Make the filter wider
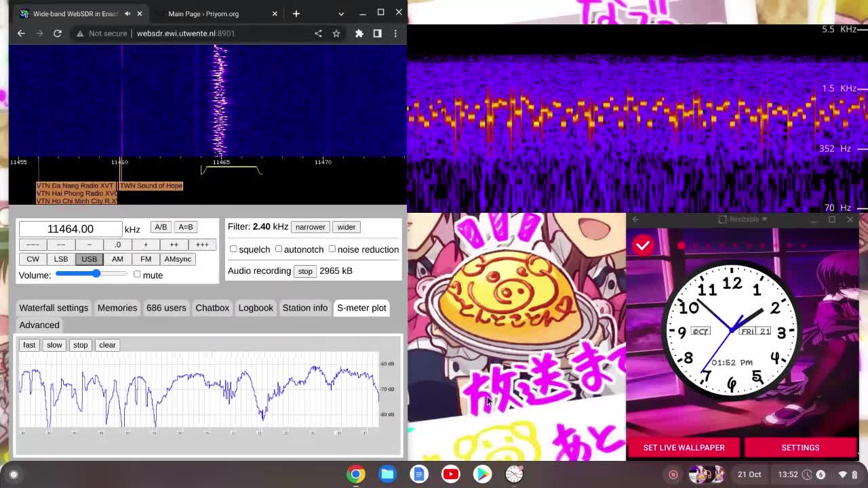This screenshot has width=868, height=488. tap(346, 227)
